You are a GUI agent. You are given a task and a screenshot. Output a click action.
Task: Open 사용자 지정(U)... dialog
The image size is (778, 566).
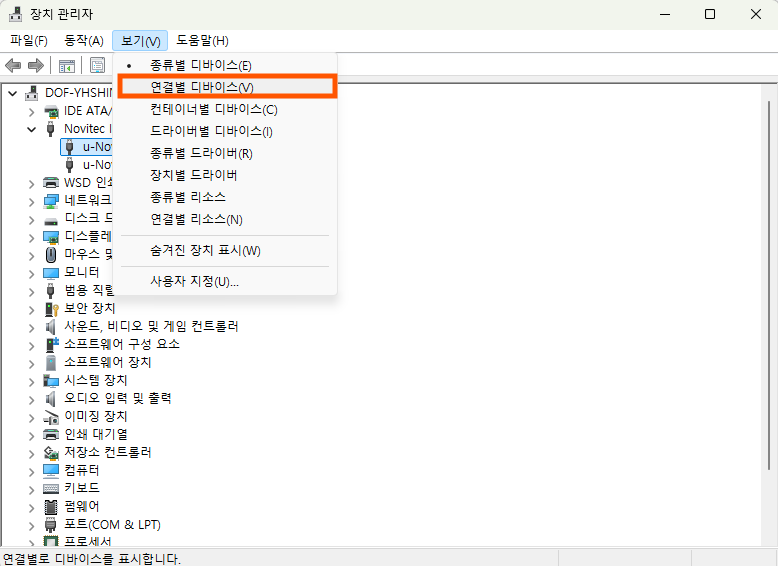click(x=194, y=281)
